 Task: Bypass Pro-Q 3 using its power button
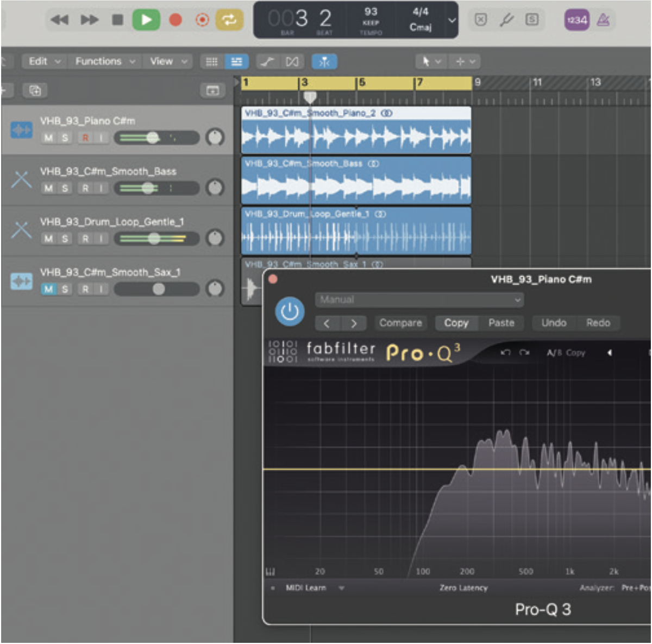coord(289,312)
